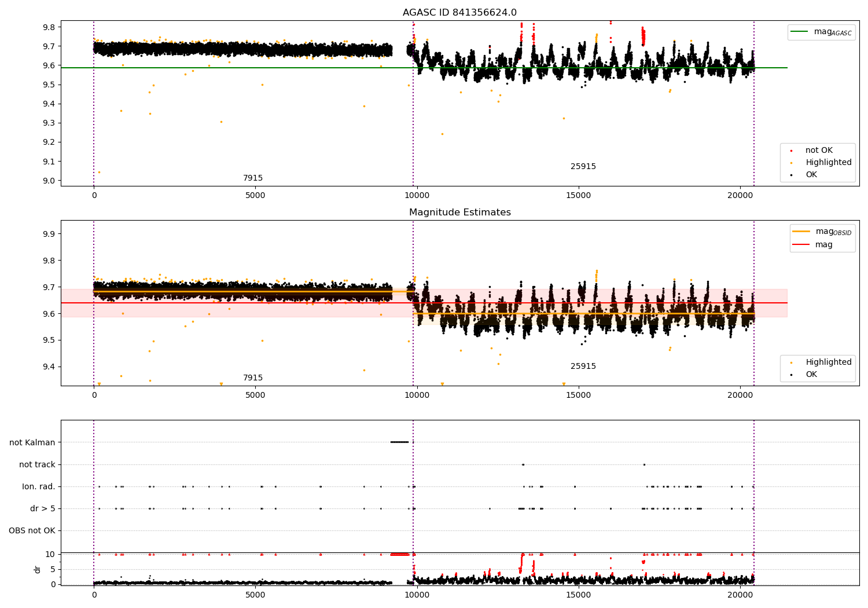Click the 'dr' y-axis label of bottom plot

click(x=38, y=570)
